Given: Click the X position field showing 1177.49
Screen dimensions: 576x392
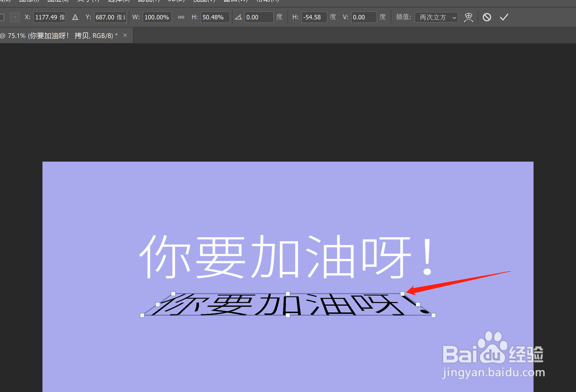Looking at the screenshot, I should pyautogui.click(x=50, y=17).
